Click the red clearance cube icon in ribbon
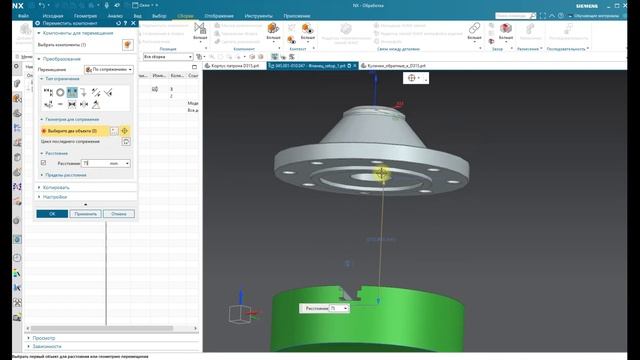This screenshot has height=360, width=640. click(x=505, y=28)
